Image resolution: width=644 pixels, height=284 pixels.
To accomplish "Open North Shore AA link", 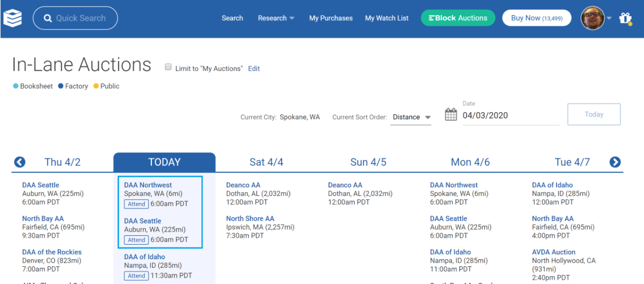I will pyautogui.click(x=250, y=219).
